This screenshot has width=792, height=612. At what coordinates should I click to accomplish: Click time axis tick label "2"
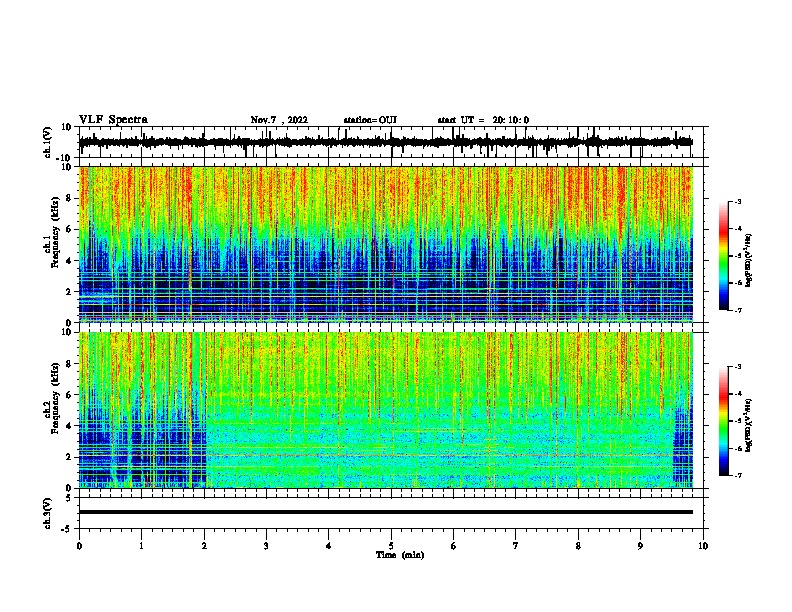tap(204, 546)
